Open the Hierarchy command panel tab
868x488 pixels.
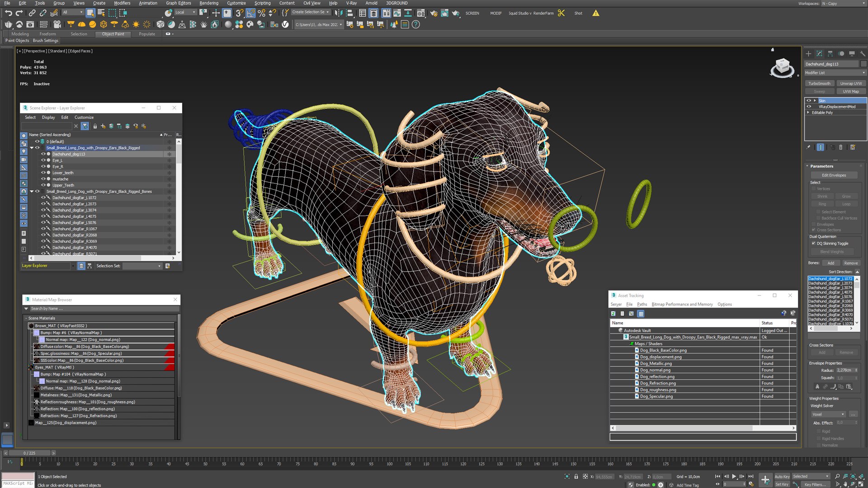[830, 53]
